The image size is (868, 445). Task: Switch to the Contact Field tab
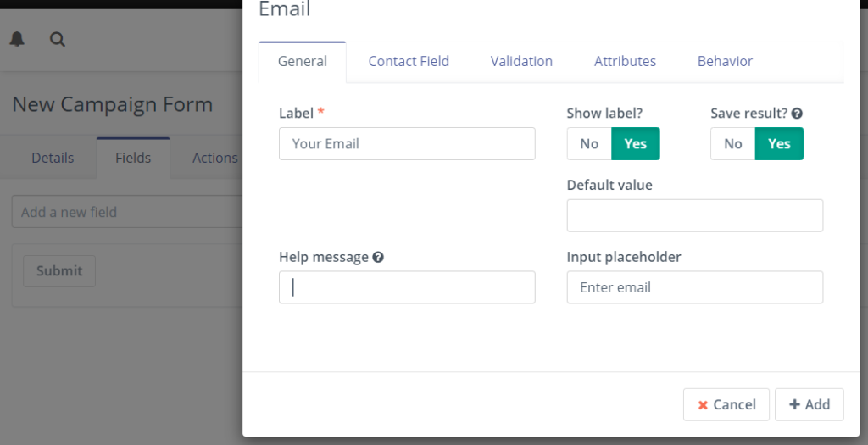(x=409, y=61)
